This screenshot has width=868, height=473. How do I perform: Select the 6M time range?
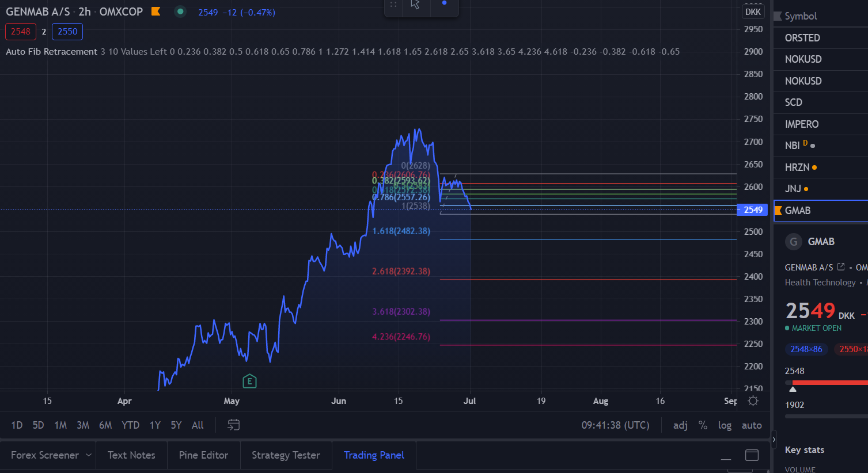pos(105,425)
